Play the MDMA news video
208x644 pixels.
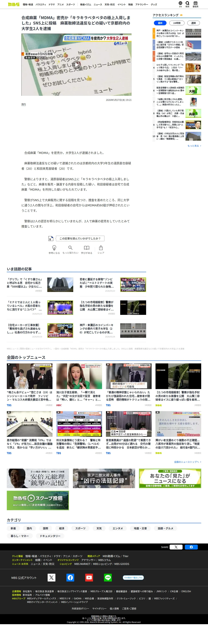pyautogui.click(x=77, y=65)
